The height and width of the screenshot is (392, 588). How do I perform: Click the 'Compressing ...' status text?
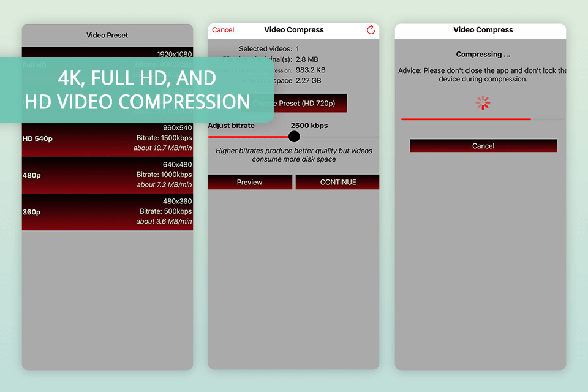pyautogui.click(x=483, y=54)
